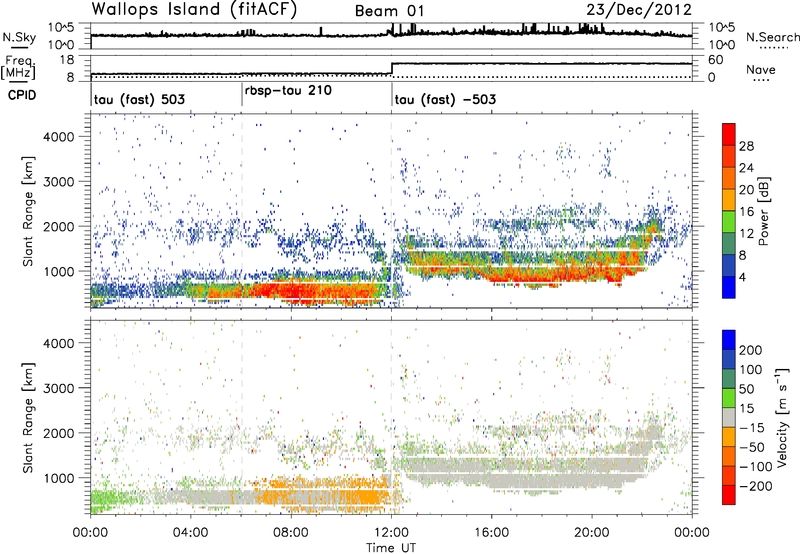This screenshot has height=554, width=800.
Task: Select the "08:00" time axis label
Action: (x=291, y=533)
